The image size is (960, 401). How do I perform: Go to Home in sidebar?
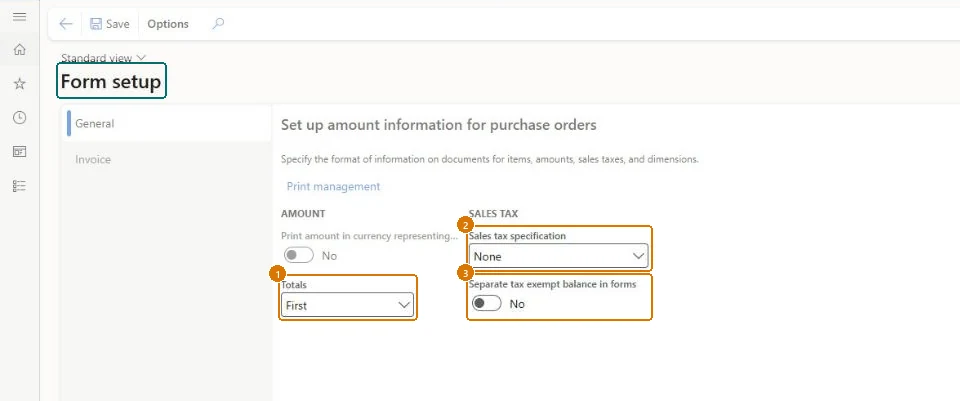click(x=20, y=50)
